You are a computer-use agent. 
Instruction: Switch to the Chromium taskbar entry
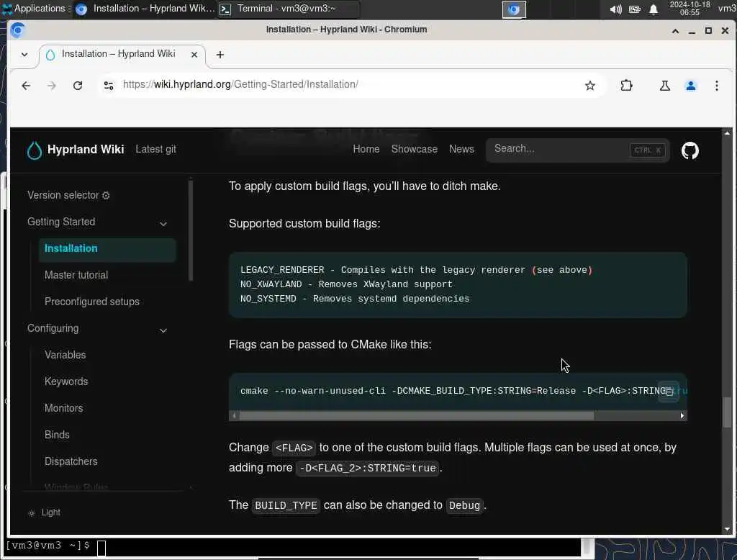pyautogui.click(x=145, y=9)
